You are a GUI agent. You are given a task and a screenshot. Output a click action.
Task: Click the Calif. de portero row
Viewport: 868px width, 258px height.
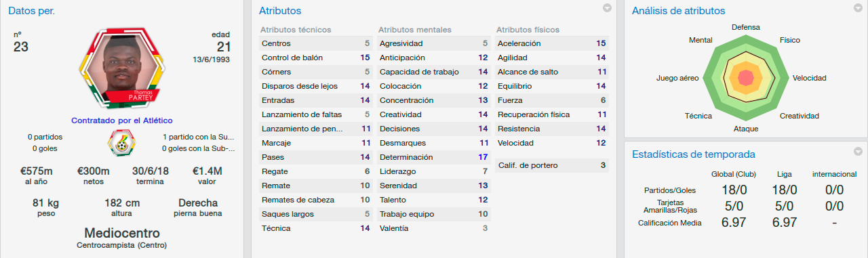click(x=552, y=165)
